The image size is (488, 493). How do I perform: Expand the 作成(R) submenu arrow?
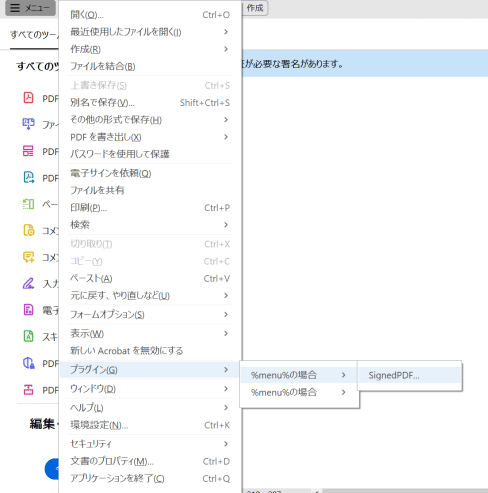point(226,49)
